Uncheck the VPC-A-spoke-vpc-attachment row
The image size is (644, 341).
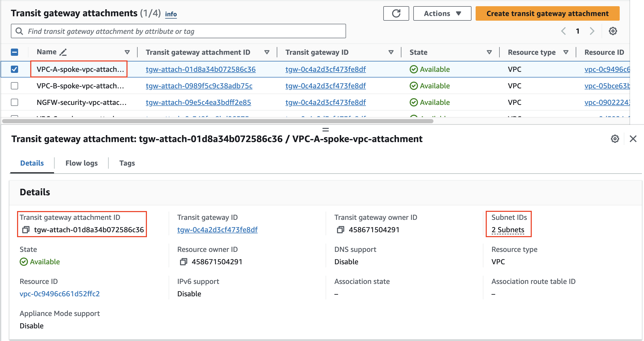point(14,69)
